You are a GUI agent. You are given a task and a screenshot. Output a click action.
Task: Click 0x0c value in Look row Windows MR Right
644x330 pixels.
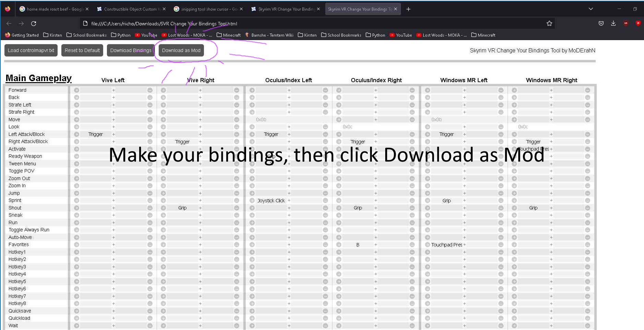523,127
